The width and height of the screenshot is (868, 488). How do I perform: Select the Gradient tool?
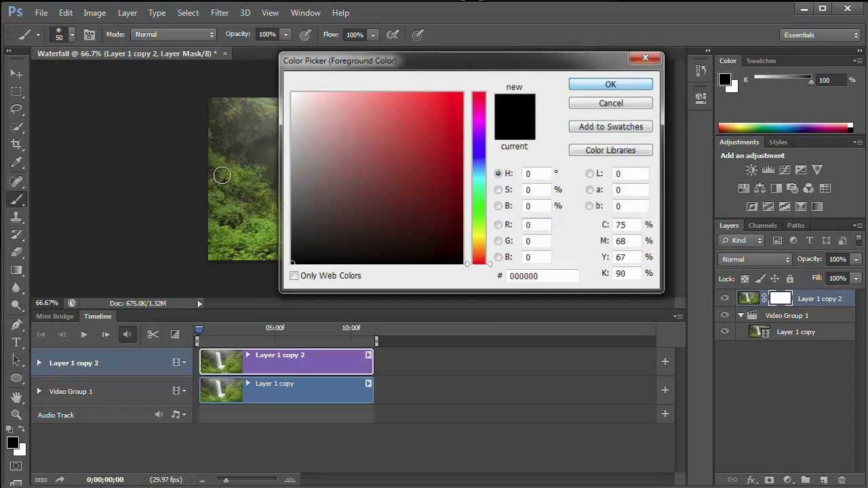click(x=17, y=270)
